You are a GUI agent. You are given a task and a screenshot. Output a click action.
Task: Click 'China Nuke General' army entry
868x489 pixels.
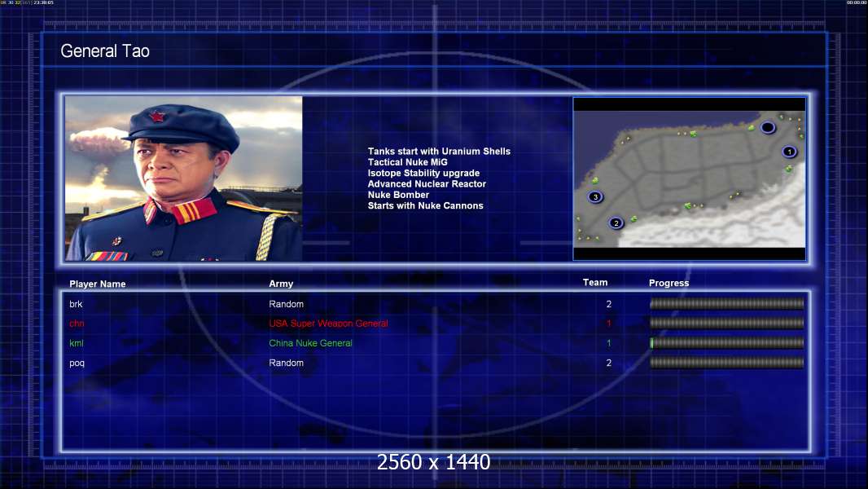point(310,343)
